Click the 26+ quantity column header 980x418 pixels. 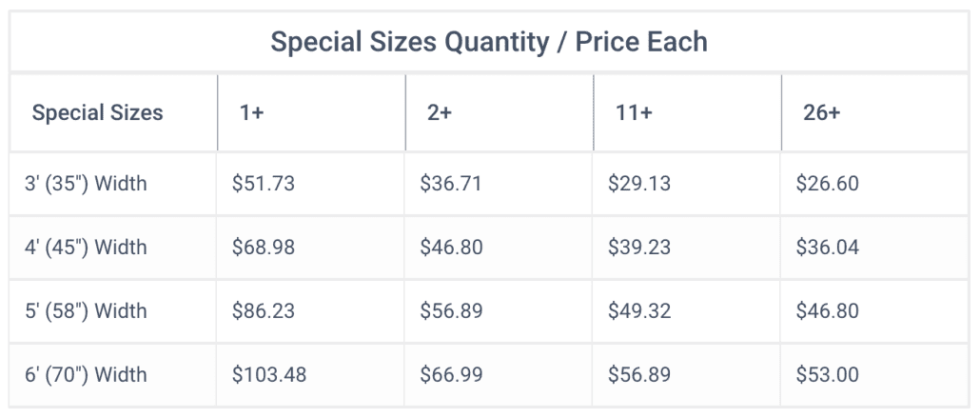click(x=822, y=112)
